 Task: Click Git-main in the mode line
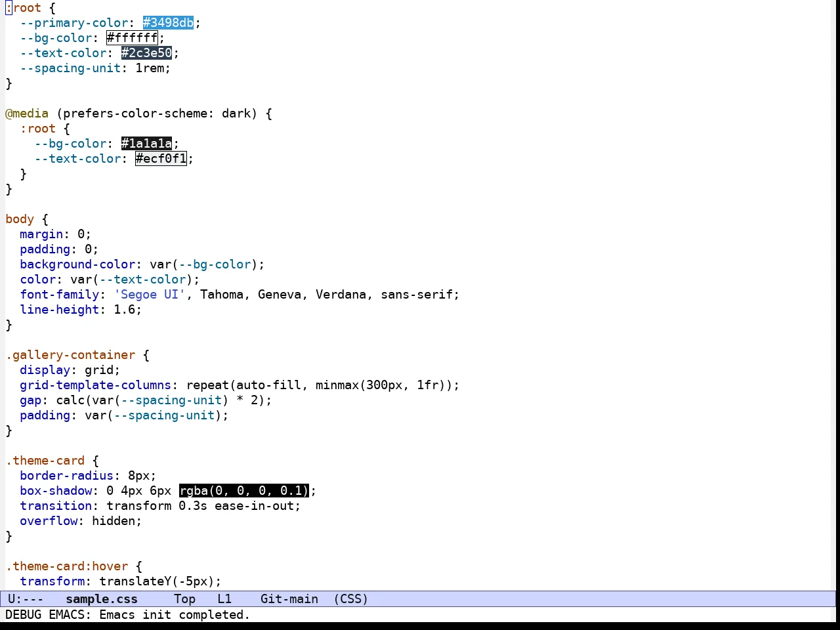coord(289,599)
